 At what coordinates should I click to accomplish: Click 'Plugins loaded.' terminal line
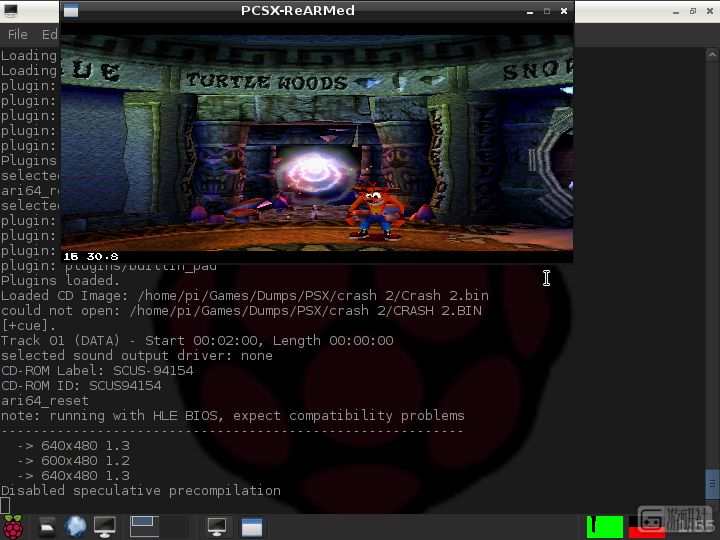pyautogui.click(x=61, y=281)
